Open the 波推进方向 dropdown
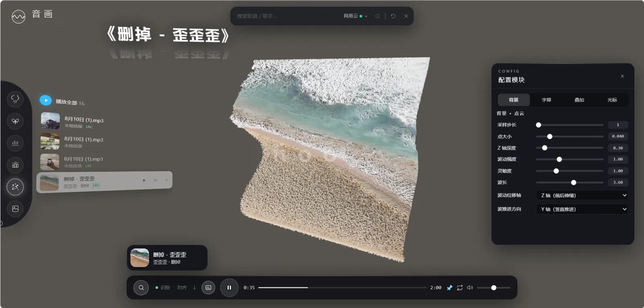This screenshot has width=644, height=308. (582, 209)
